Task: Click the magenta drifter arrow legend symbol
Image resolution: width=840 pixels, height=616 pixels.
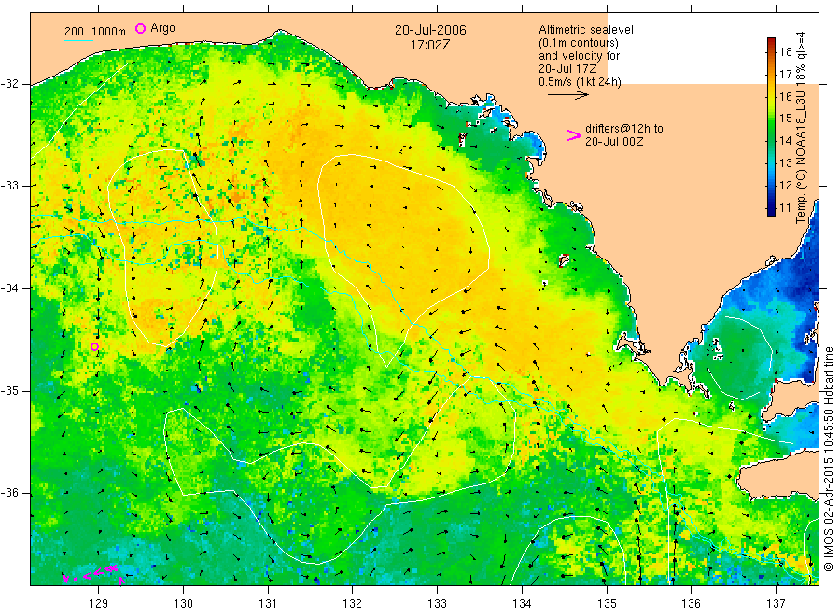Action: click(574, 135)
